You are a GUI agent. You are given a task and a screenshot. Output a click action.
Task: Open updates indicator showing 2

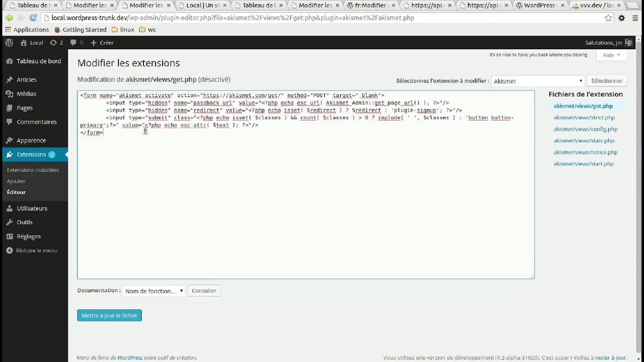point(56,43)
